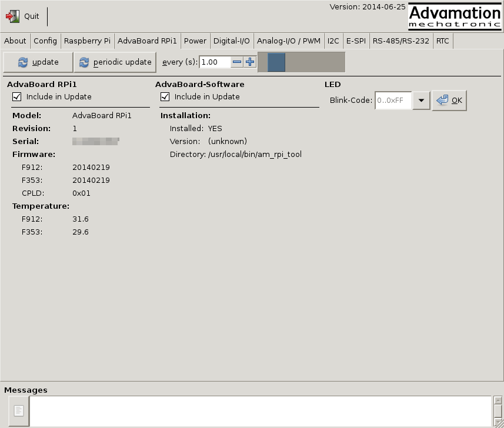Image resolution: width=504 pixels, height=428 pixels.
Task: Select the I2C tab
Action: pos(333,41)
